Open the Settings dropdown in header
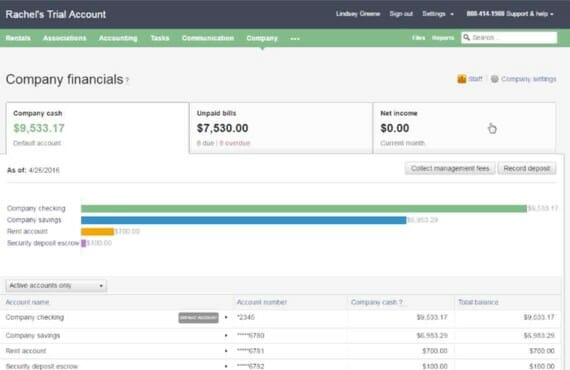This screenshot has width=570, height=370. point(438,14)
